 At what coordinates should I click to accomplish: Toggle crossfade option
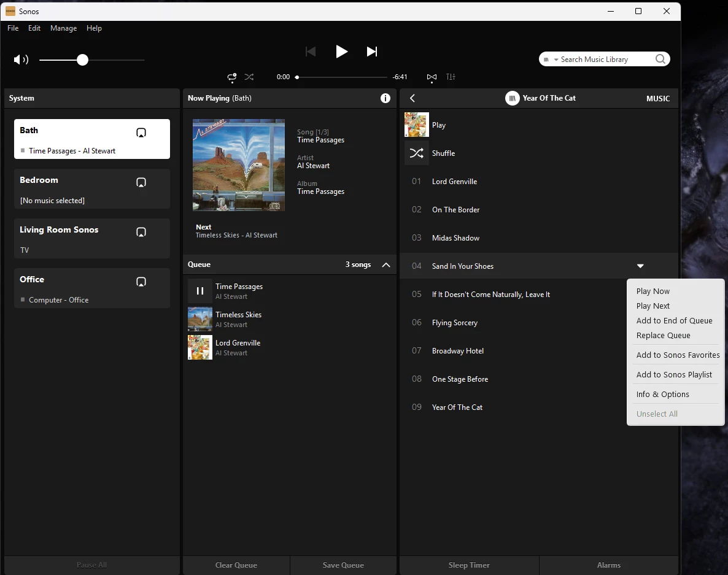point(432,77)
